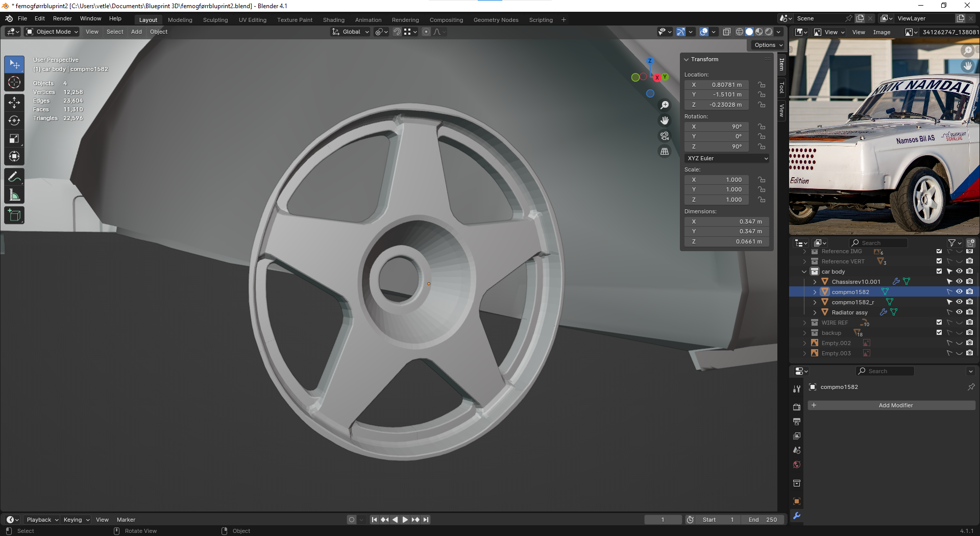980x536 pixels.
Task: Activate the Move tool
Action: tap(14, 103)
